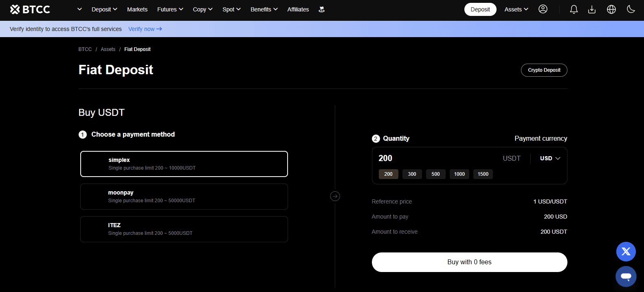Click moonpay limit text '200 ~ 50000USDT'
Screen dimensions: 644x292
[x=175, y=201]
